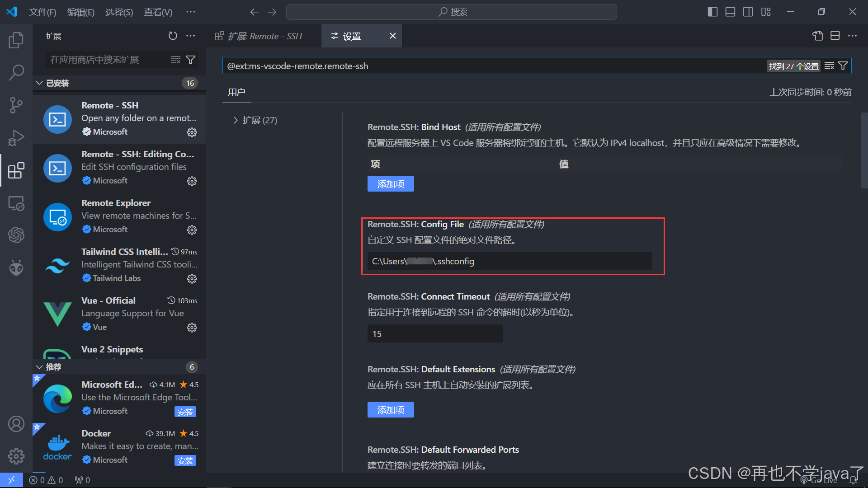Switch to the 扩展: Remote - SSH tab
The width and height of the screenshot is (868, 488).
coord(259,36)
